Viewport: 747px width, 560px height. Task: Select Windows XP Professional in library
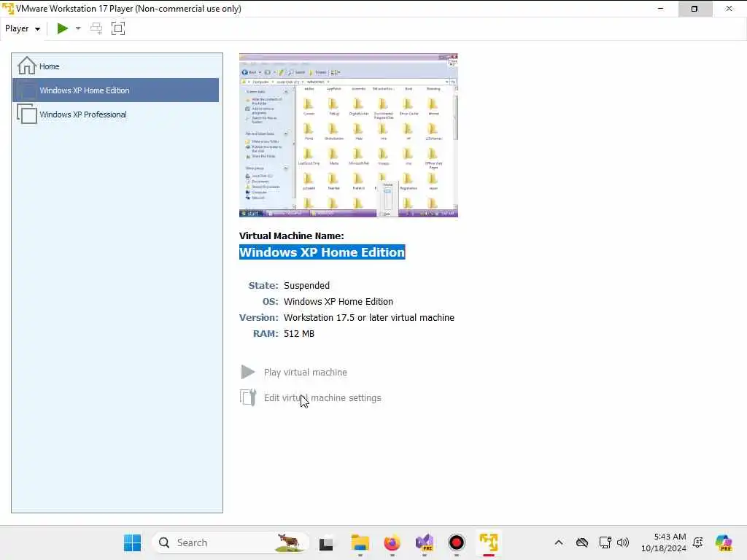click(115, 114)
